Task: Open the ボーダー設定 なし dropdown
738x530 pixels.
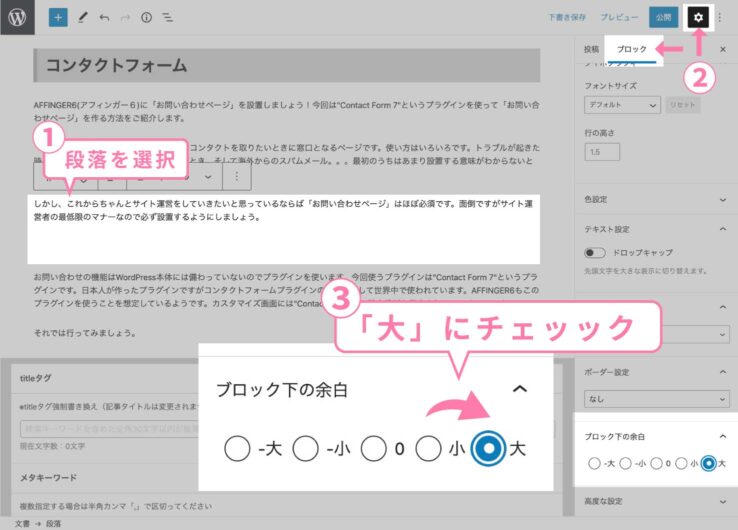Action: 657,399
